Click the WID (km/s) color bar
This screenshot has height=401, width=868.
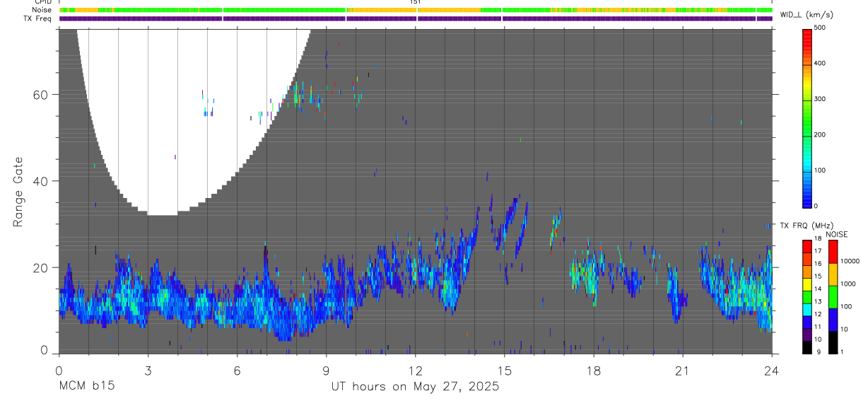click(x=807, y=117)
